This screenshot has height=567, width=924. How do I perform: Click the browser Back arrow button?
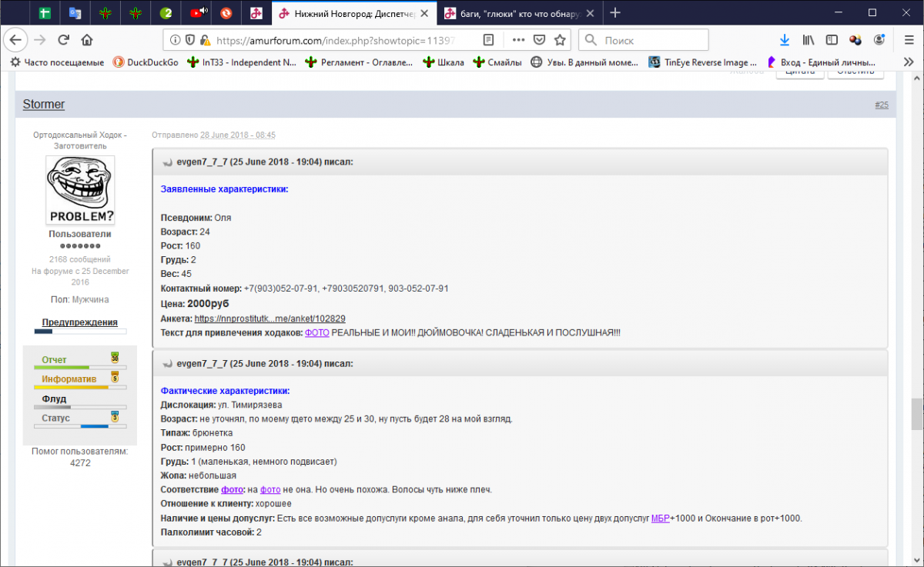pos(16,40)
